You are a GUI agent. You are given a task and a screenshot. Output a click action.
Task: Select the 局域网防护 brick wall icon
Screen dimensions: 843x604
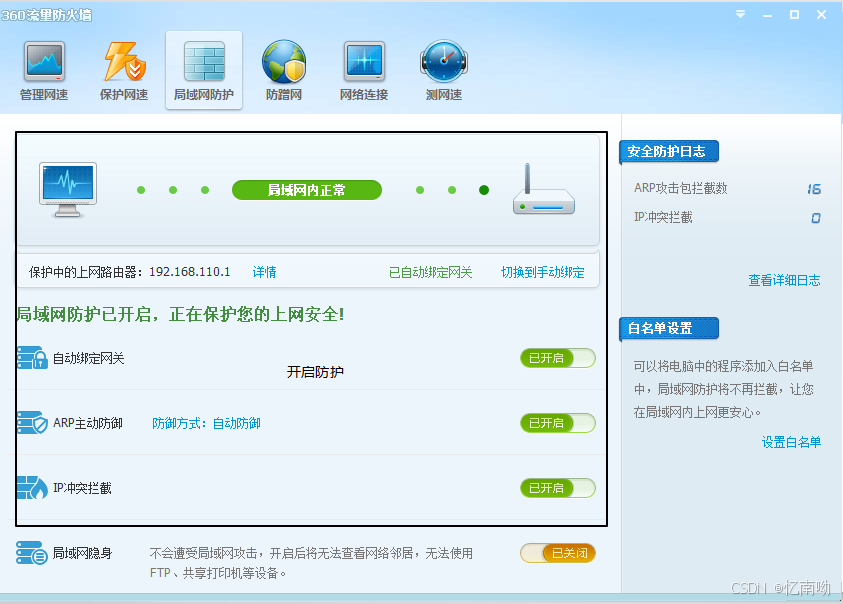tap(204, 70)
